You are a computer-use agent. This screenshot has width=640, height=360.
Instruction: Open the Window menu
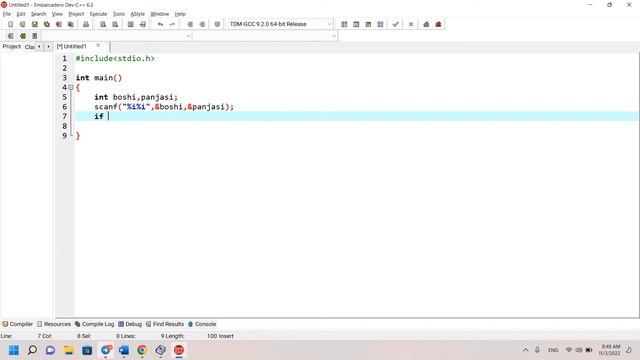(x=160, y=14)
